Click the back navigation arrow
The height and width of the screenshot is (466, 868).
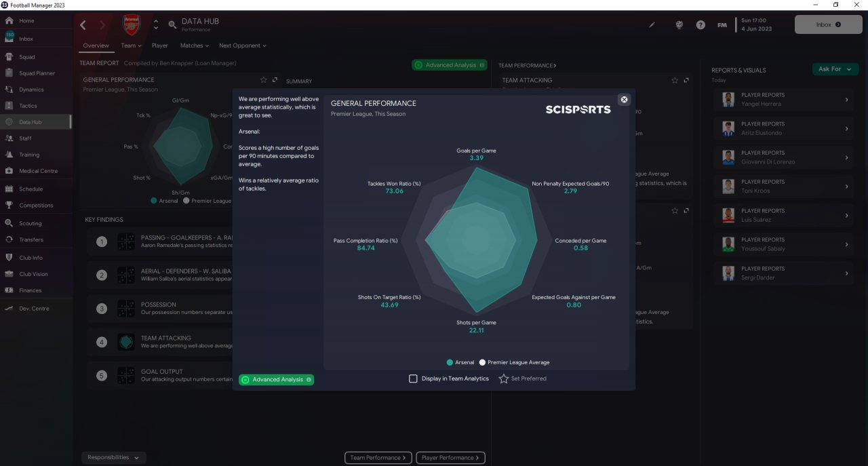(83, 25)
